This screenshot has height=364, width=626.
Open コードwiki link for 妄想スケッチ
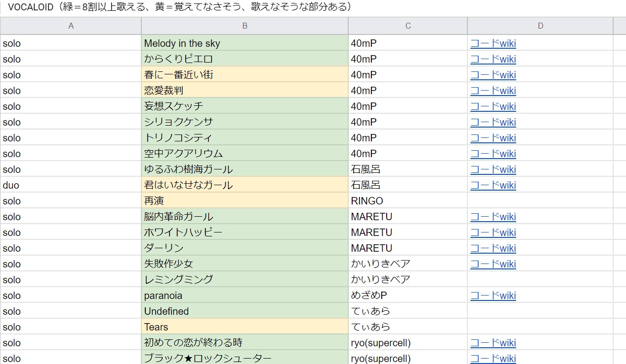click(493, 106)
